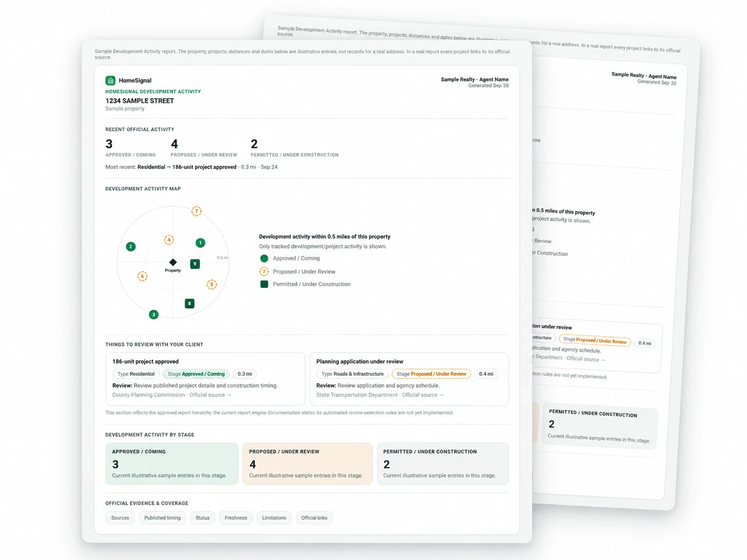
Task: Click Permitted / Under Construction legend square
Action: (264, 284)
